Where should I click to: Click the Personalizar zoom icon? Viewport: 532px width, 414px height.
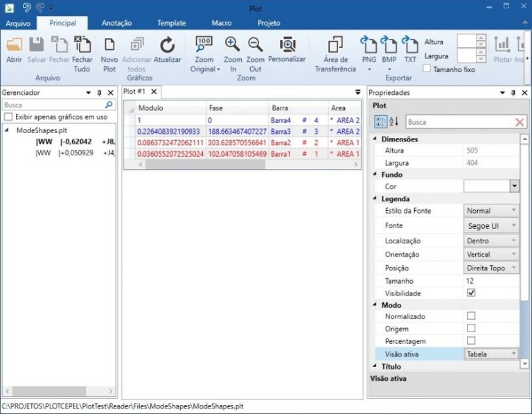point(287,44)
